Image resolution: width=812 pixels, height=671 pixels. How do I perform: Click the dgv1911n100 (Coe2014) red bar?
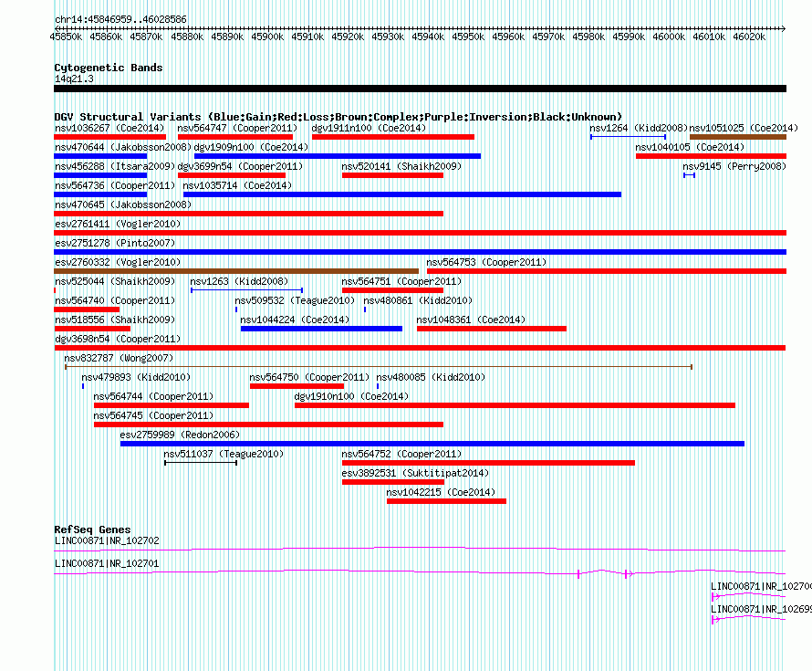pos(393,137)
